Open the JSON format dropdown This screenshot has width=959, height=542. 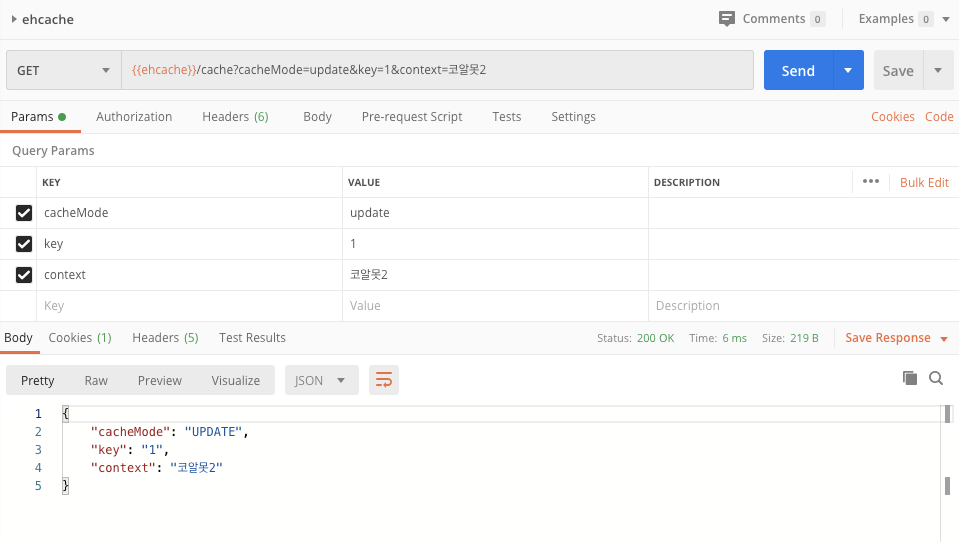[x=321, y=380]
